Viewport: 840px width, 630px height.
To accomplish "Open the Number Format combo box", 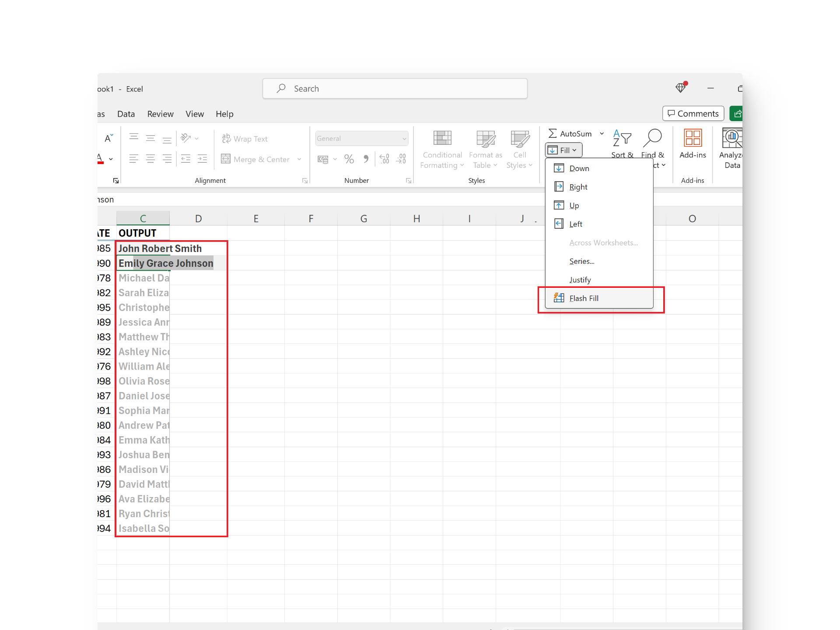I will [x=361, y=138].
